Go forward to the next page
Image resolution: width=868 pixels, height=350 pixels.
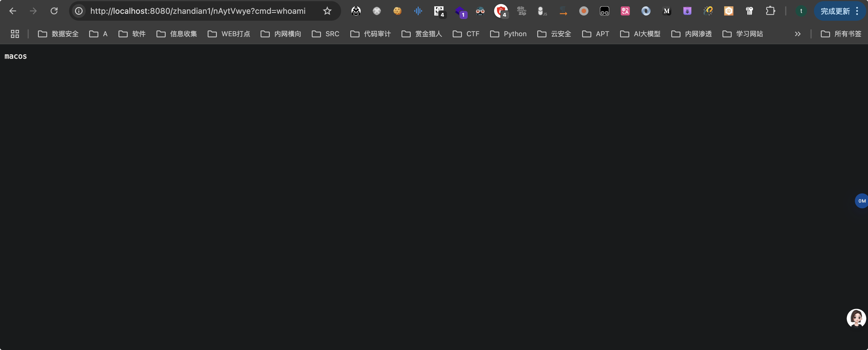coord(33,11)
